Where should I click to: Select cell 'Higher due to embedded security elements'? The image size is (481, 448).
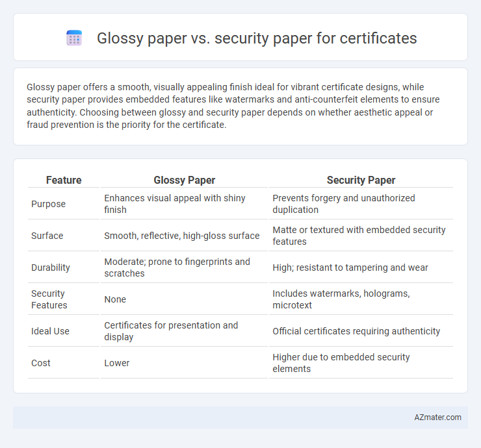(361, 363)
